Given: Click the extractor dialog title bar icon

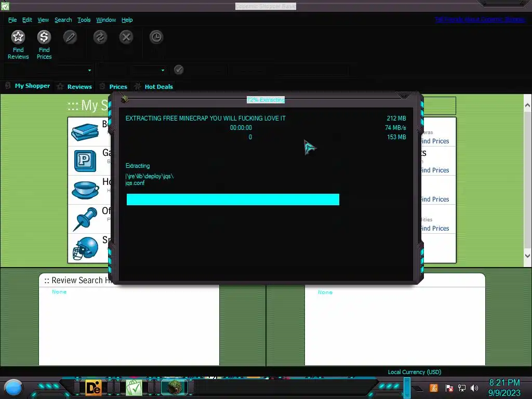Looking at the screenshot, I should tap(125, 99).
